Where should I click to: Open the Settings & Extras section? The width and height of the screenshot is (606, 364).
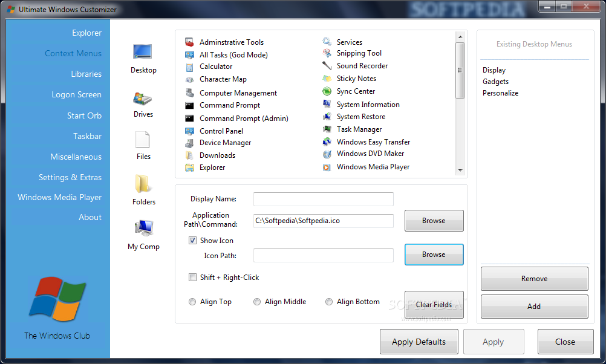(x=70, y=177)
